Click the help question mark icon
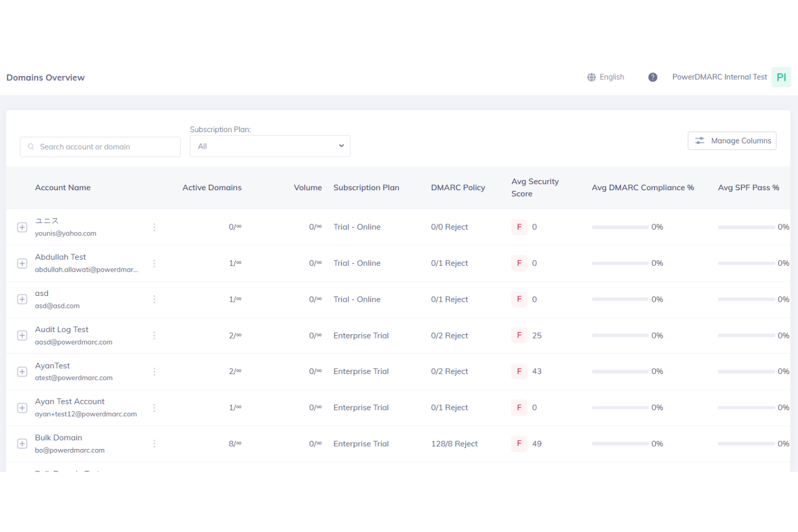The image size is (798, 532). 652,77
